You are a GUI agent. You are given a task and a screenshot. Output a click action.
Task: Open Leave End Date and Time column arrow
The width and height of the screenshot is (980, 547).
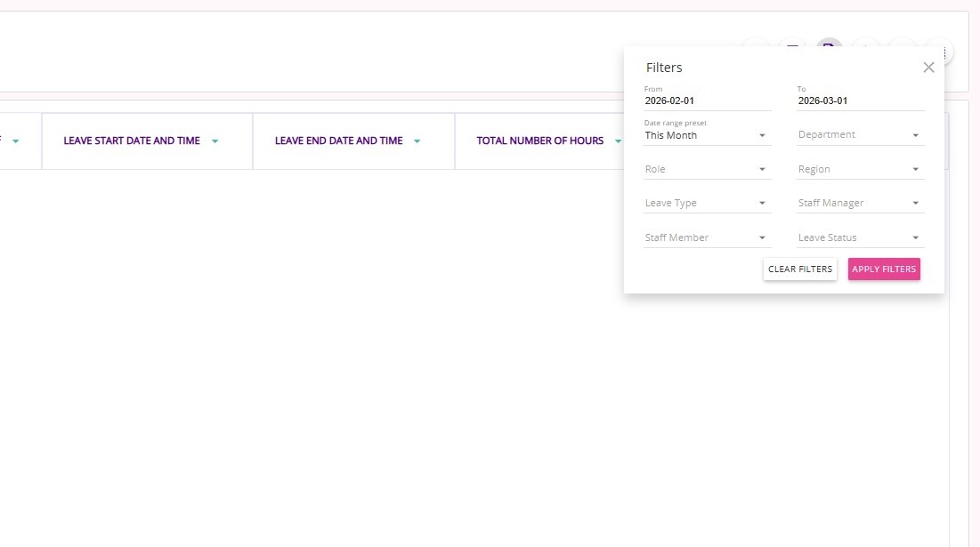coord(417,141)
